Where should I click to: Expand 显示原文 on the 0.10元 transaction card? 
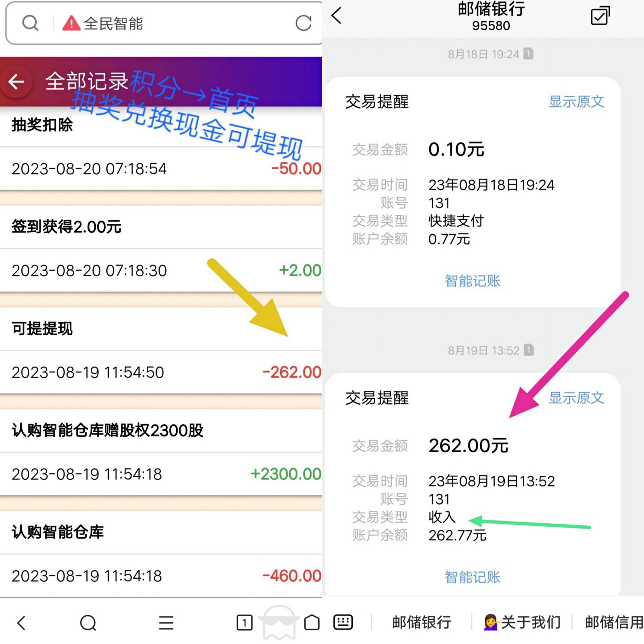coord(576,102)
